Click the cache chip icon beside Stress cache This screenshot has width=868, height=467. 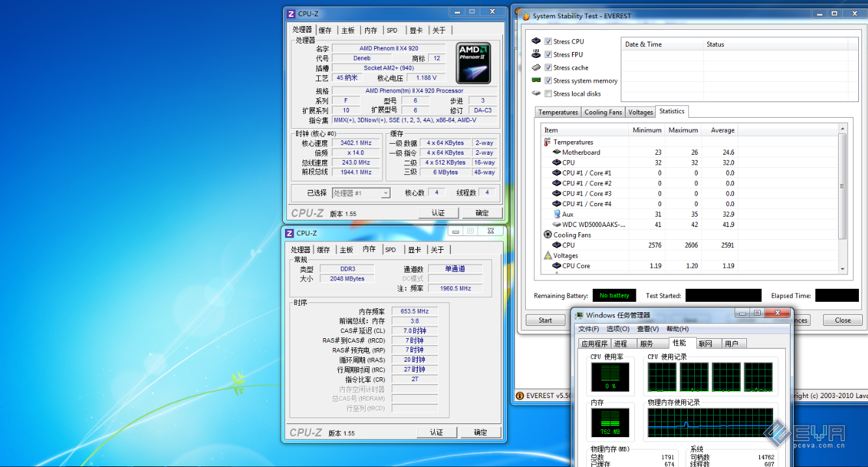coord(536,67)
